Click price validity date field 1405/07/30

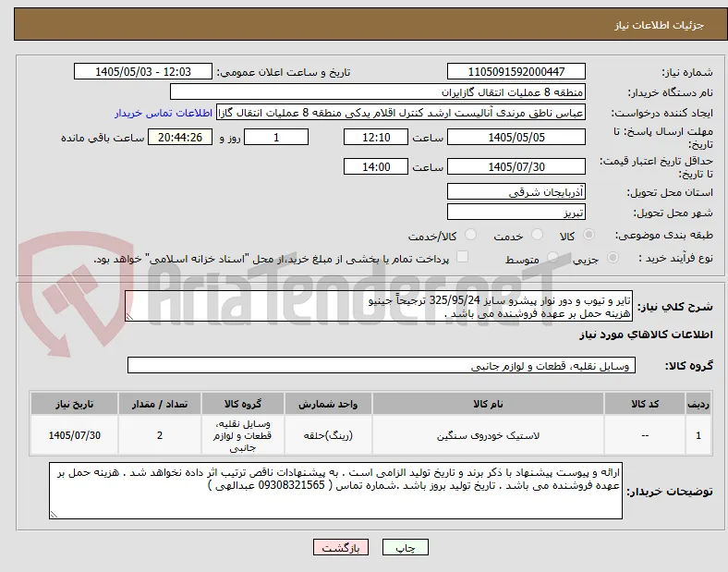coord(516,166)
